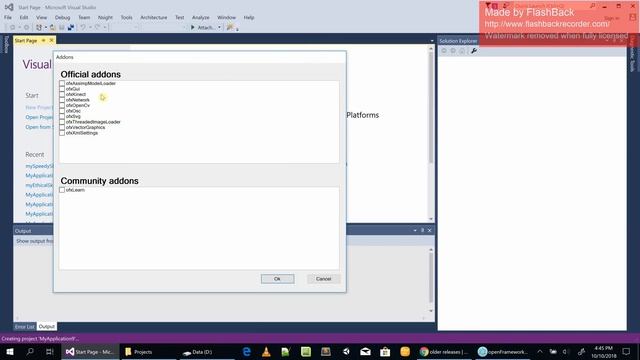Open the View menu
The image size is (640, 360).
pos(41,18)
